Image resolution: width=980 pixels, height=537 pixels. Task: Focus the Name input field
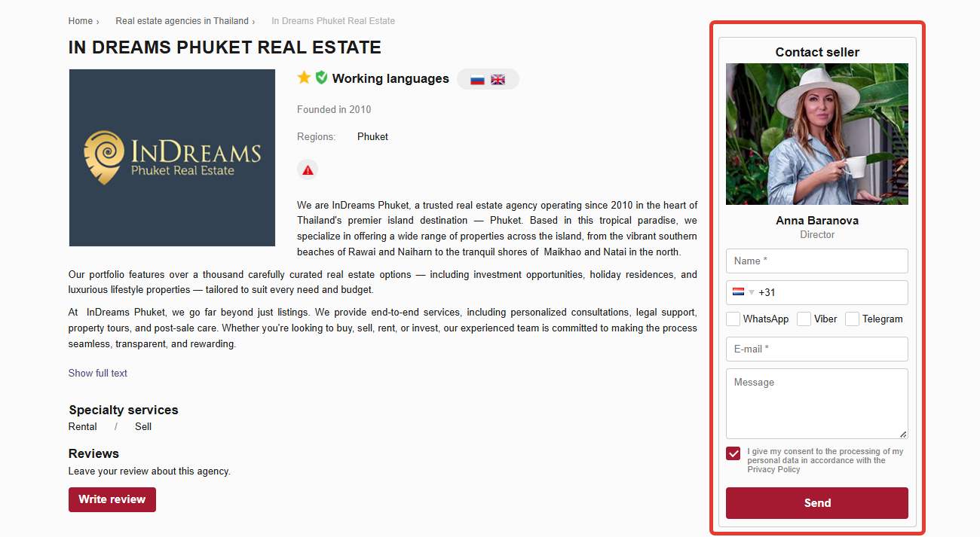817,261
